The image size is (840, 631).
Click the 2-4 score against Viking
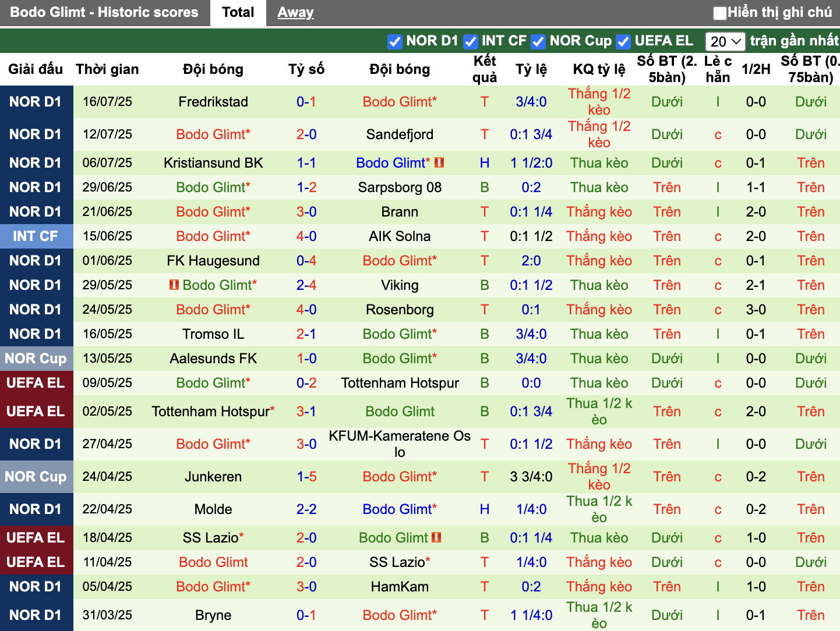tap(306, 285)
